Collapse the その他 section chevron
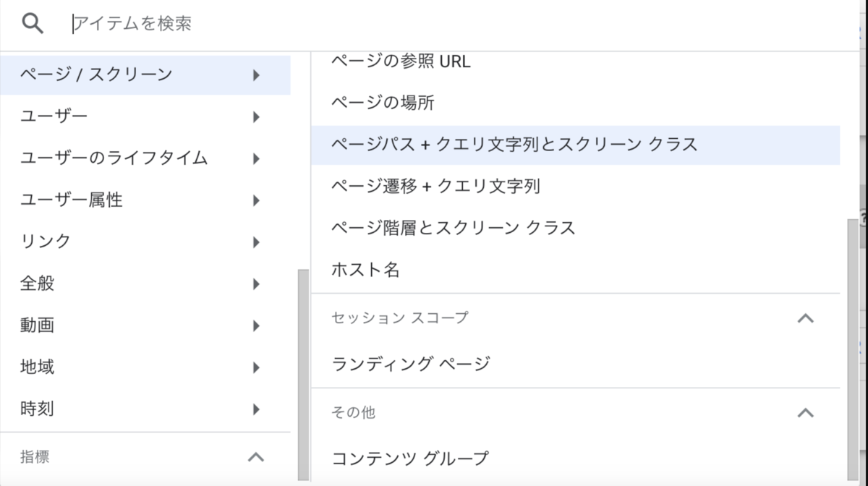 (x=805, y=413)
